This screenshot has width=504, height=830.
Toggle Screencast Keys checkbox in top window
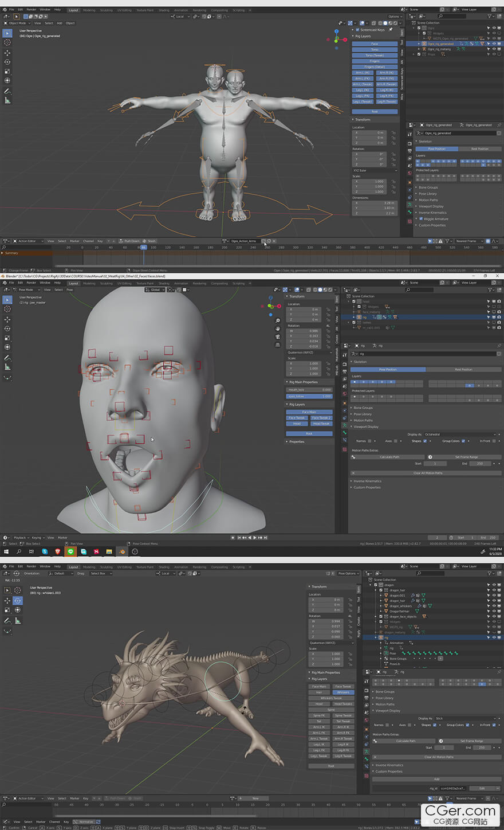click(x=357, y=30)
